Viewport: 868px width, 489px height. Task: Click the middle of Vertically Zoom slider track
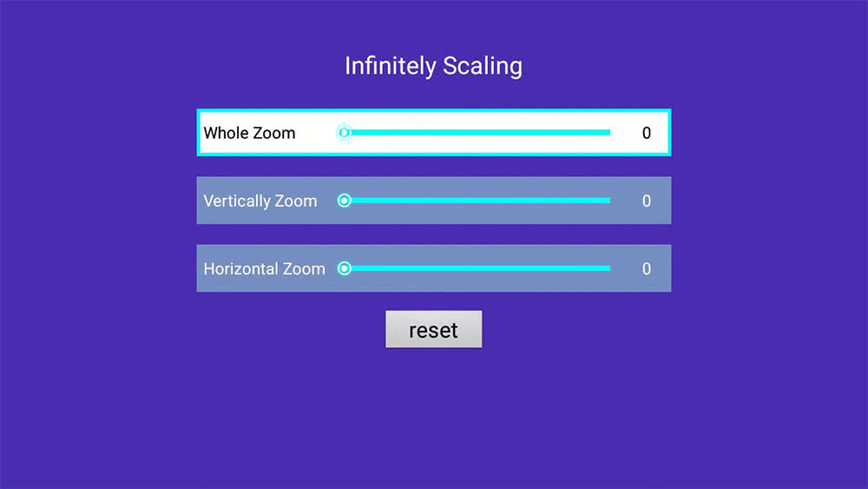coord(477,201)
